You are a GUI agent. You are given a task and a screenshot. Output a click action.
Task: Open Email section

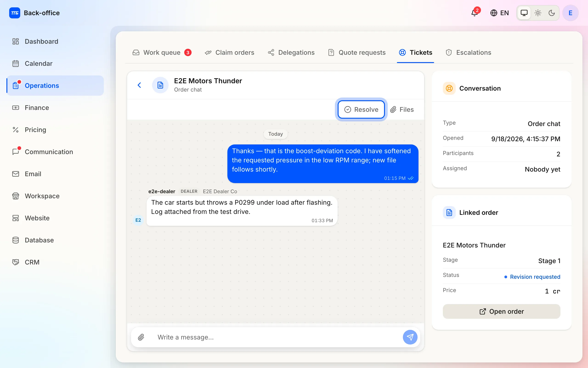55,174
